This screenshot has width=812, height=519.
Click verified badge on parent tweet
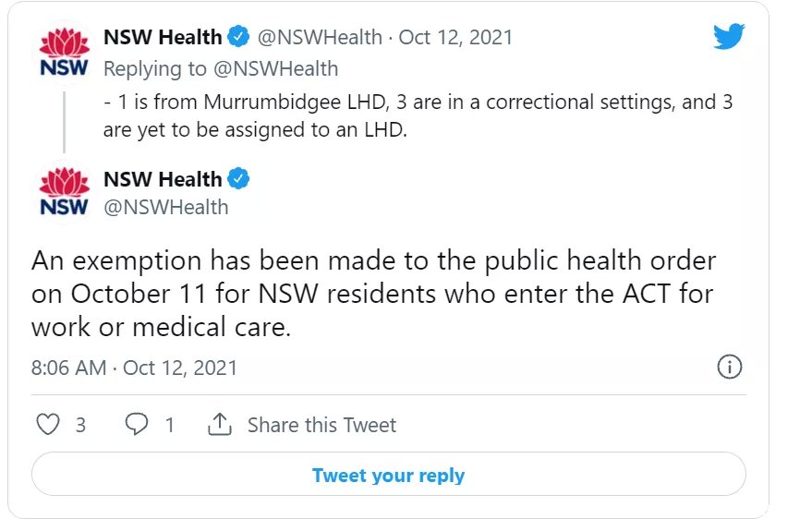pos(238,37)
